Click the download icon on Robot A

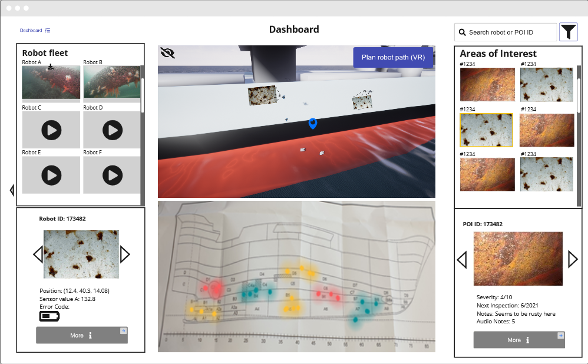click(x=51, y=67)
